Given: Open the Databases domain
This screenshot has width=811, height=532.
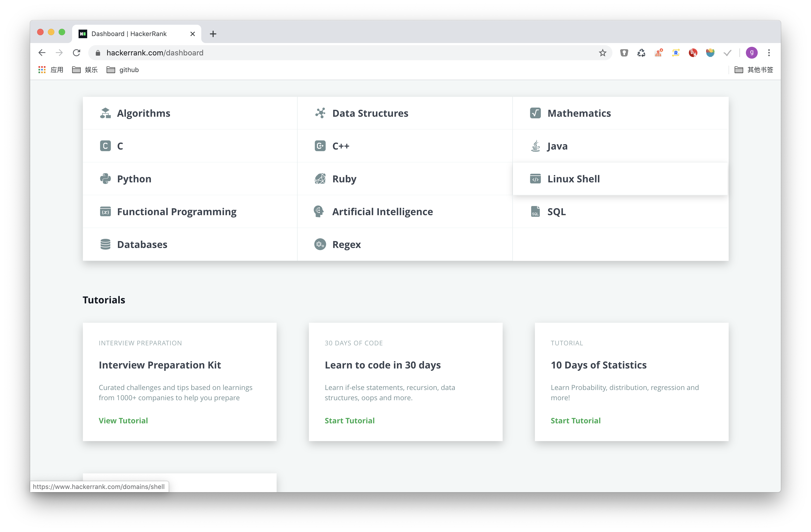Looking at the screenshot, I should pos(190,244).
